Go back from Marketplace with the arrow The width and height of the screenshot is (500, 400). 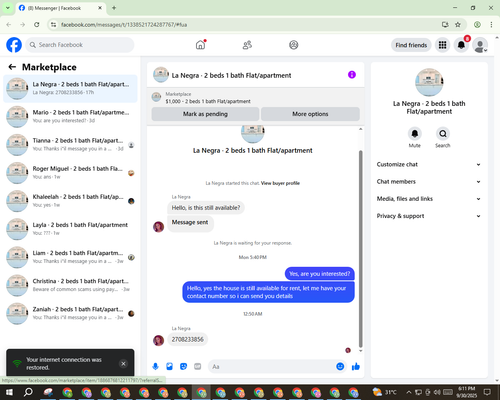pos(12,67)
